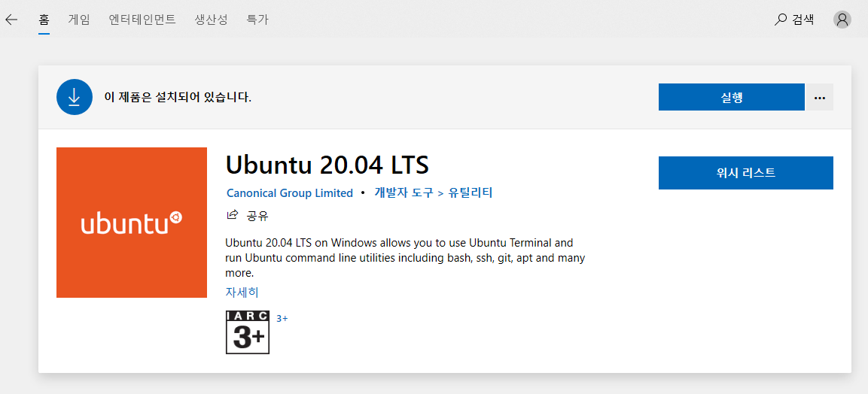Open the three-dot more options menu
The height and width of the screenshot is (394, 868).
click(x=819, y=97)
